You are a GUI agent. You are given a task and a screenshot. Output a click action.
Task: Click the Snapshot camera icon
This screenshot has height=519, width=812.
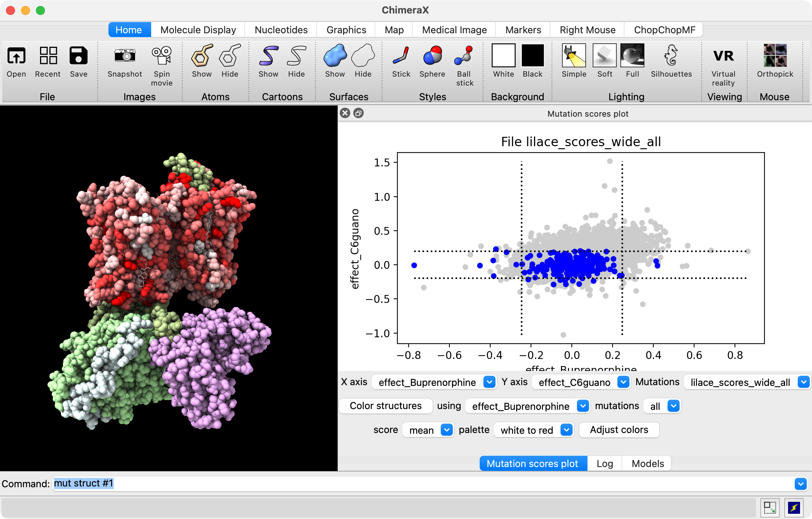tap(125, 56)
